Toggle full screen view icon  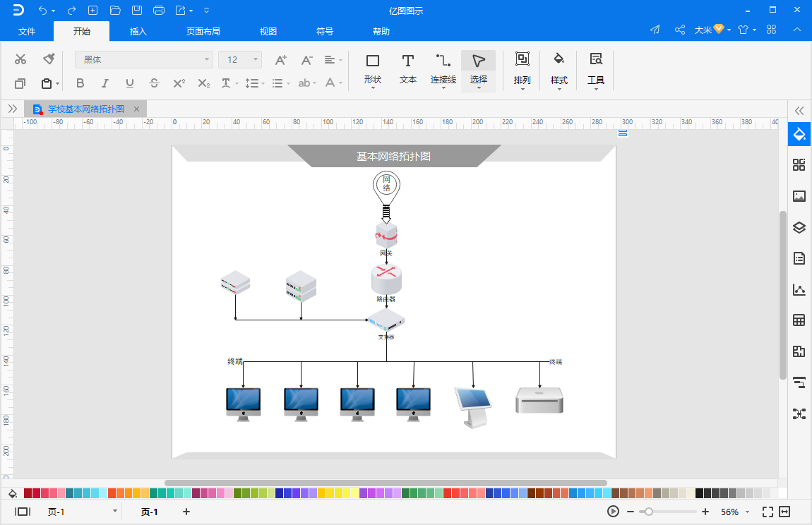click(x=768, y=512)
